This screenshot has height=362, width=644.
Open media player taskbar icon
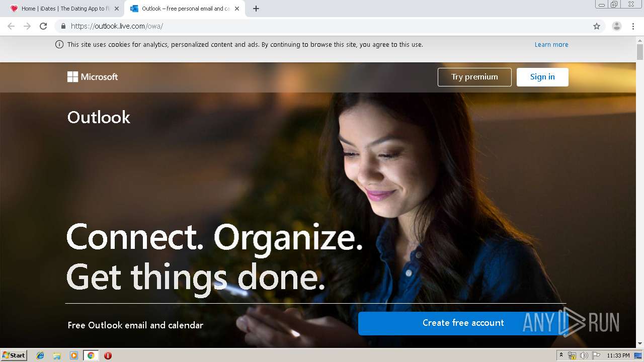click(x=74, y=355)
